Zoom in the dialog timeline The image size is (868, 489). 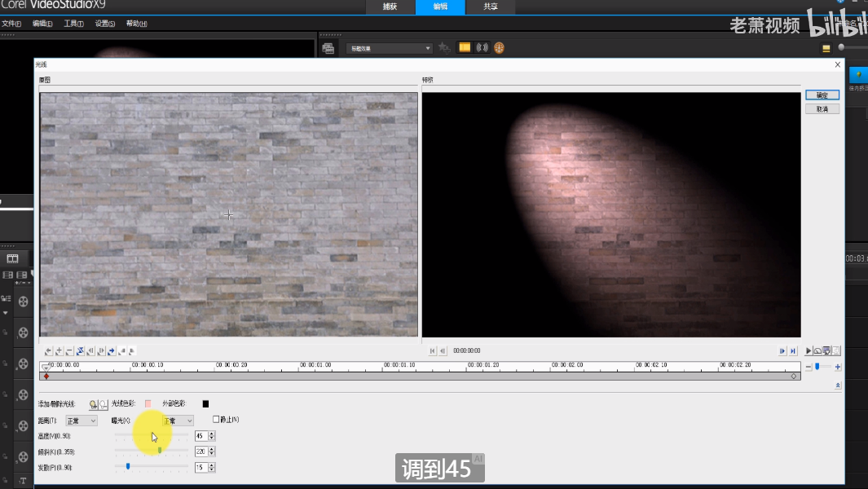[838, 368]
